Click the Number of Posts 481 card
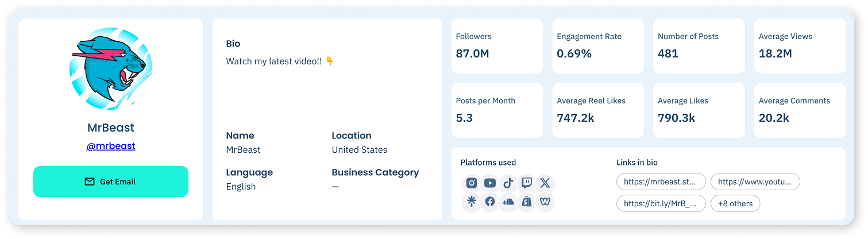868x239 pixels. [x=699, y=46]
